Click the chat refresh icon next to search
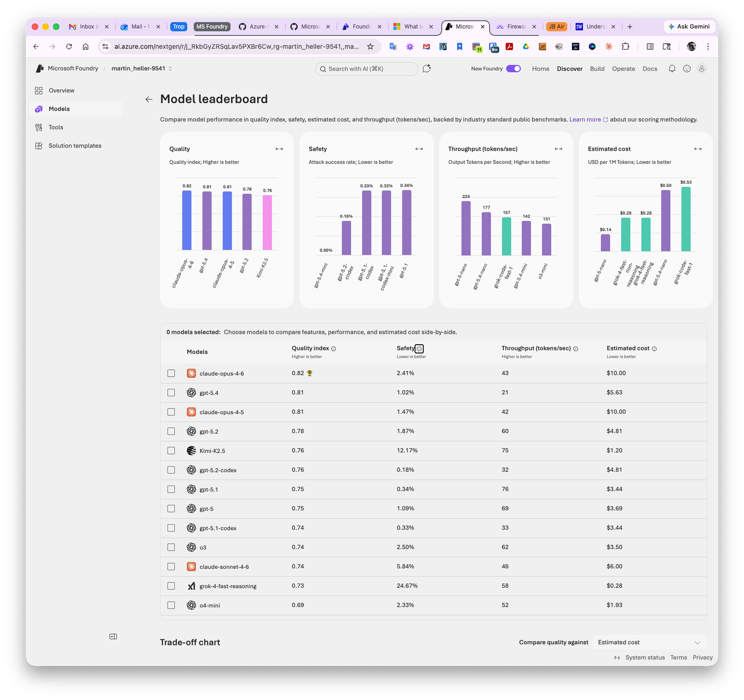The height and width of the screenshot is (700, 744). coord(427,68)
